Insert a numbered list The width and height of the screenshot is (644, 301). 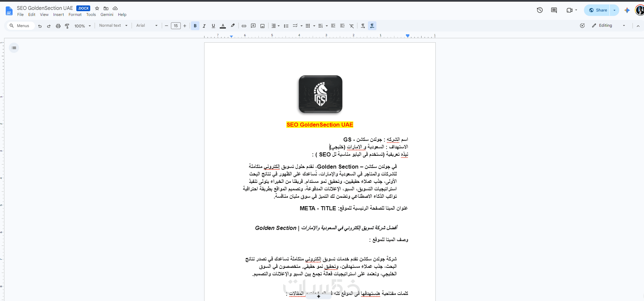(320, 26)
